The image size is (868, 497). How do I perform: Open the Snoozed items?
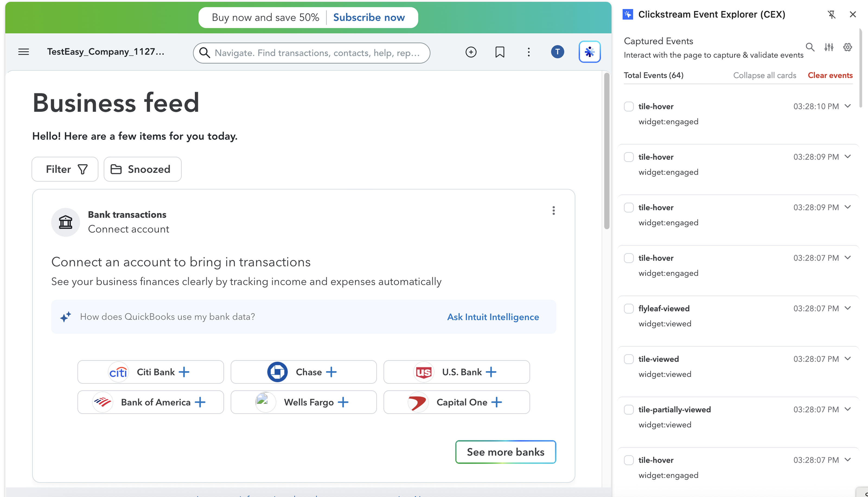click(143, 169)
